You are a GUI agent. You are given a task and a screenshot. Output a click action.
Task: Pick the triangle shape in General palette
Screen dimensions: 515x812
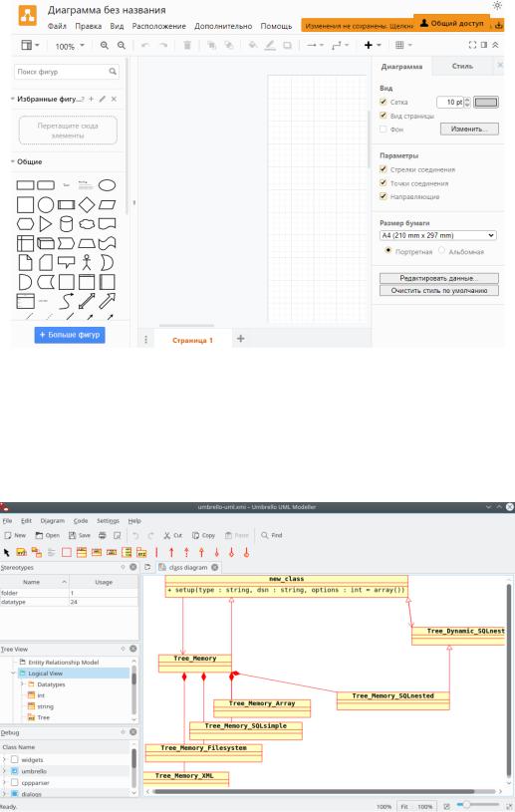point(46,224)
